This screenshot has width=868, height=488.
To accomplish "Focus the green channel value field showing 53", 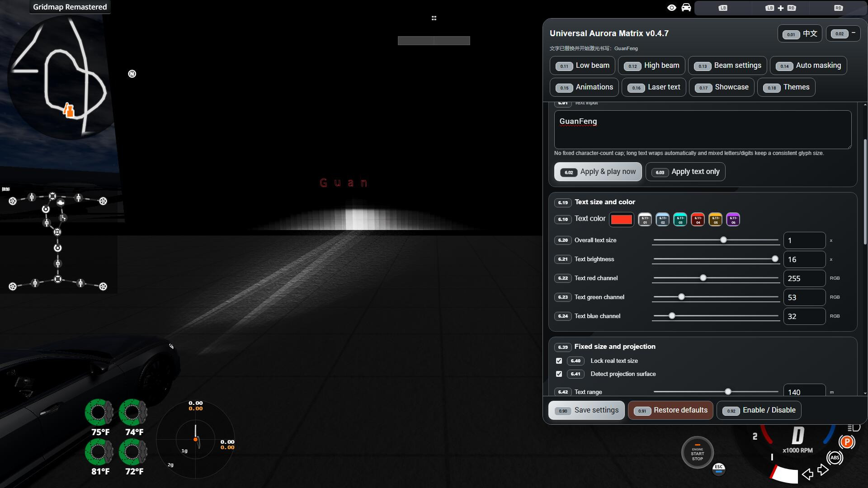I will point(804,297).
